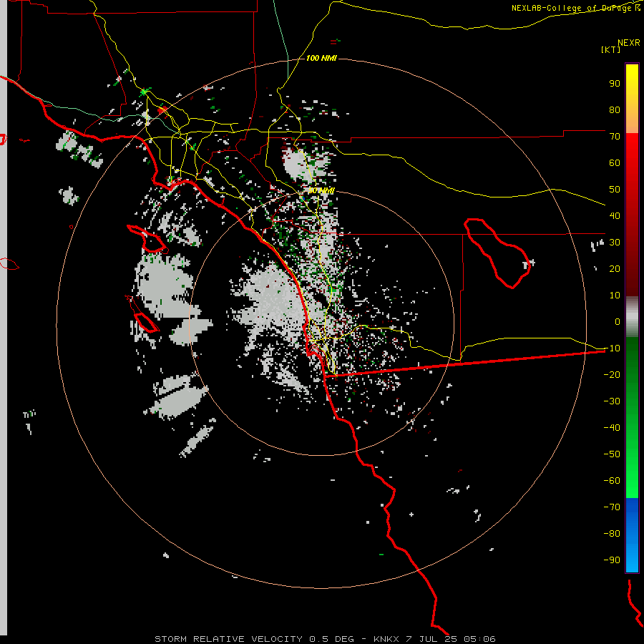The width and height of the screenshot is (644, 644).
Task: Click the -70 value on the scale
Action: [612, 507]
